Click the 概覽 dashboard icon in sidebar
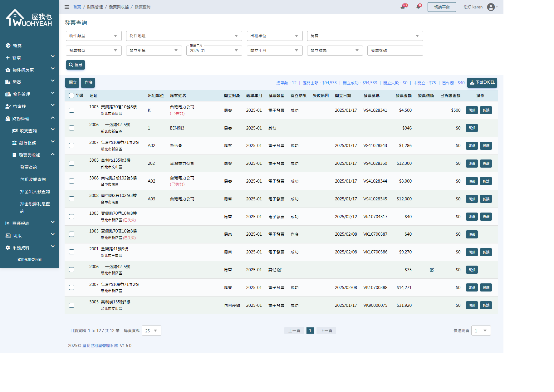The height and width of the screenshot is (392, 554). (8, 46)
